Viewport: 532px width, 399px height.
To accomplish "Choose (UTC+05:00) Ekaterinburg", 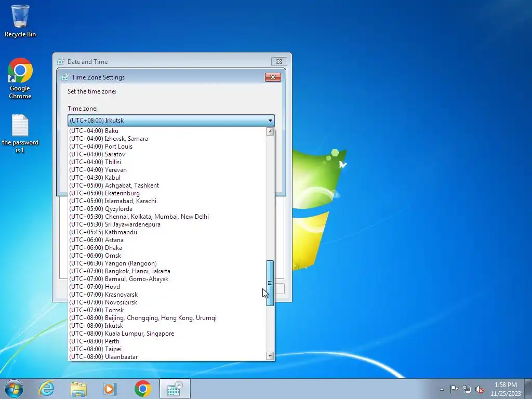I will 167,193.
